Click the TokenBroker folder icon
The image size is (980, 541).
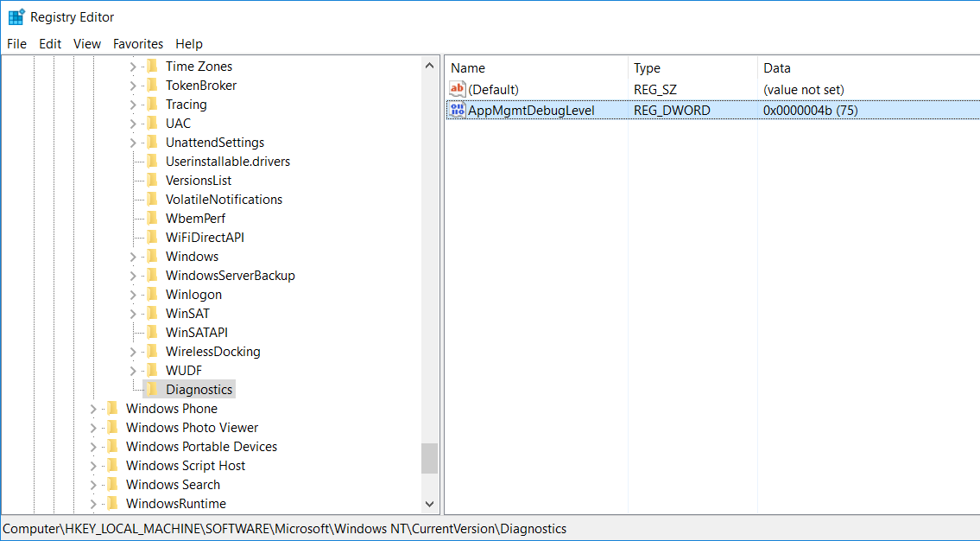[152, 86]
